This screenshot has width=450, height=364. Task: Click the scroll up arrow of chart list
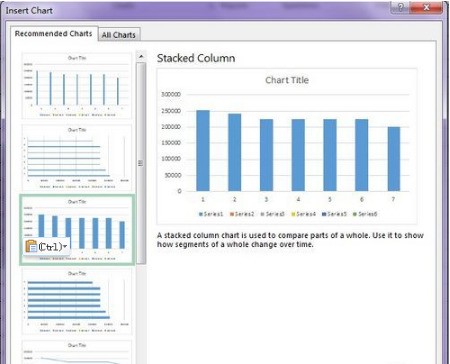pos(141,56)
